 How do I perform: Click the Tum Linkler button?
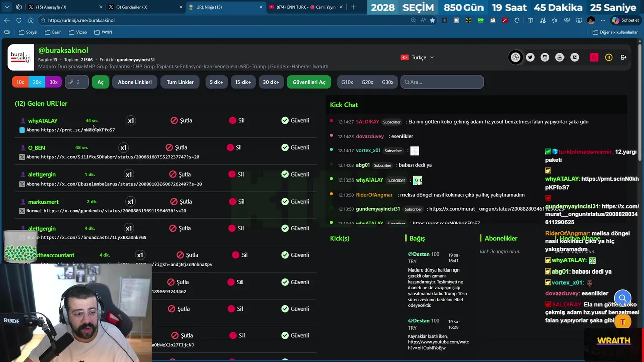click(x=180, y=82)
